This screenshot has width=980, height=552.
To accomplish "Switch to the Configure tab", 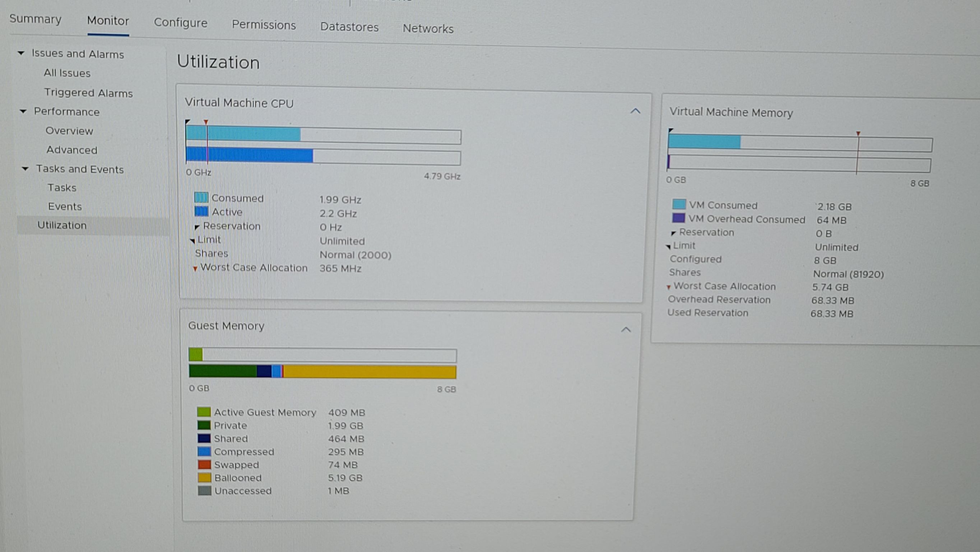I will [181, 22].
